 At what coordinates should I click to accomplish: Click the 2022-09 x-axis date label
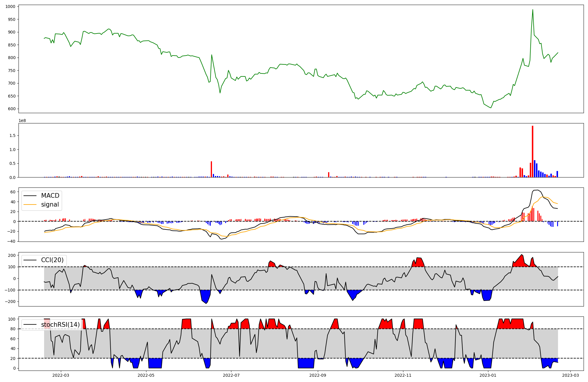318,375
